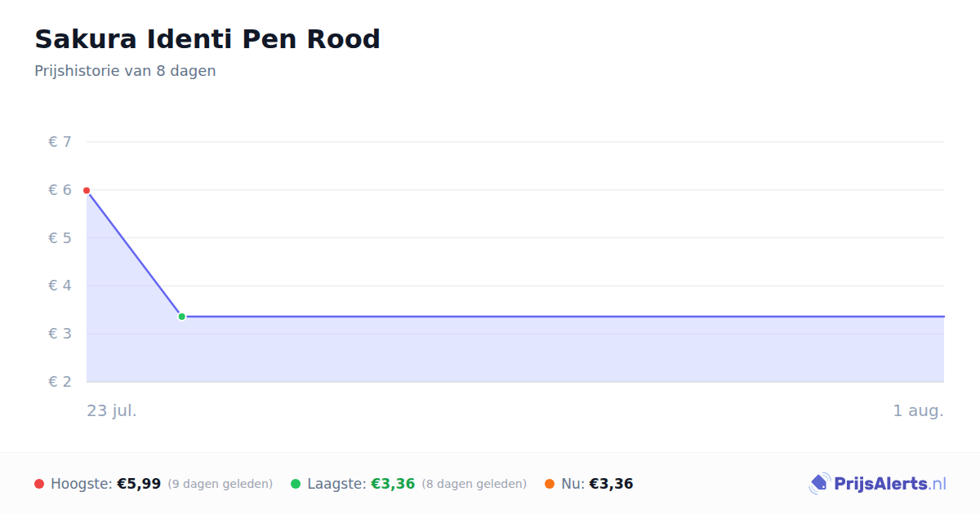This screenshot has width=980, height=514.
Task: Click the Laagste €3,36 price value
Action: coord(393,484)
